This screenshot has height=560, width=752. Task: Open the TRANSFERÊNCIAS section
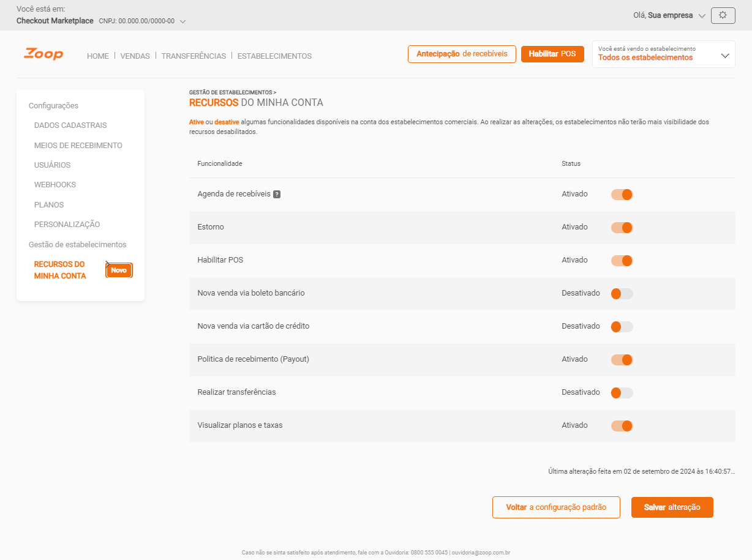194,56
